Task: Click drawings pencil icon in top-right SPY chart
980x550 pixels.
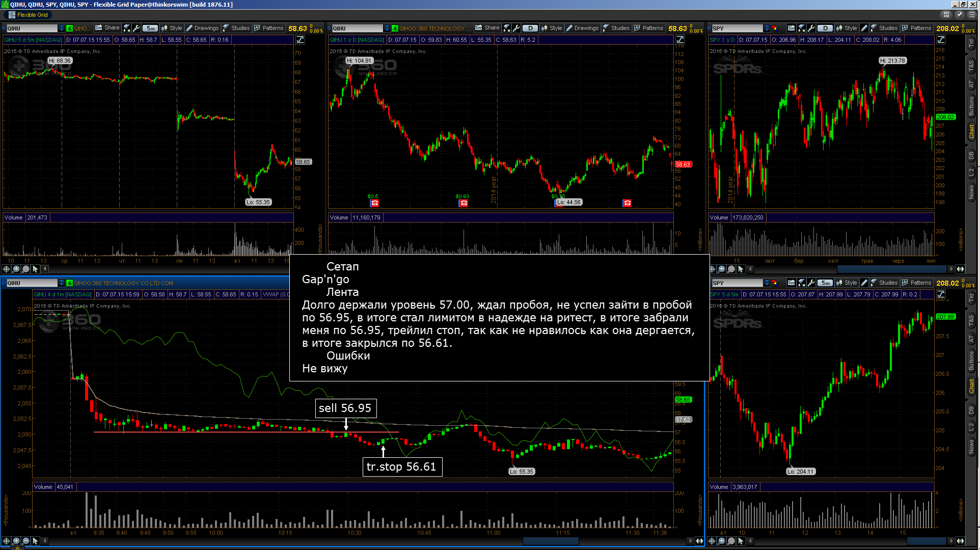Action: point(864,29)
